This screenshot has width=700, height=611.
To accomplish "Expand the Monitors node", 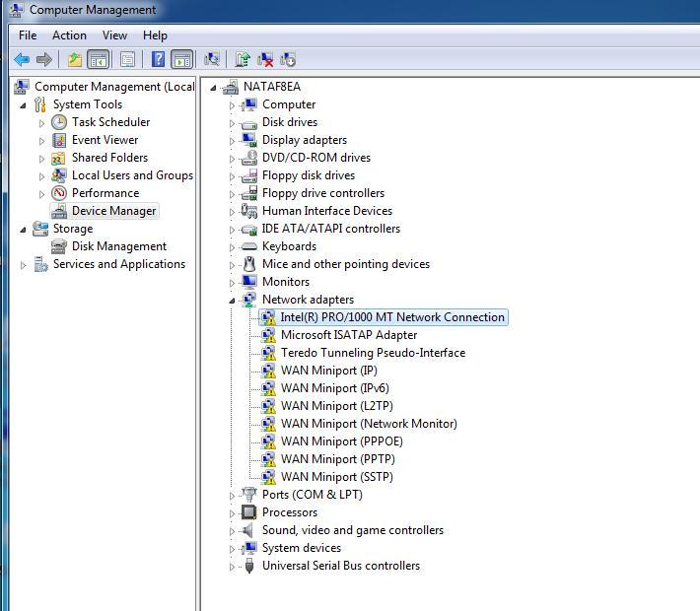I will click(x=232, y=283).
